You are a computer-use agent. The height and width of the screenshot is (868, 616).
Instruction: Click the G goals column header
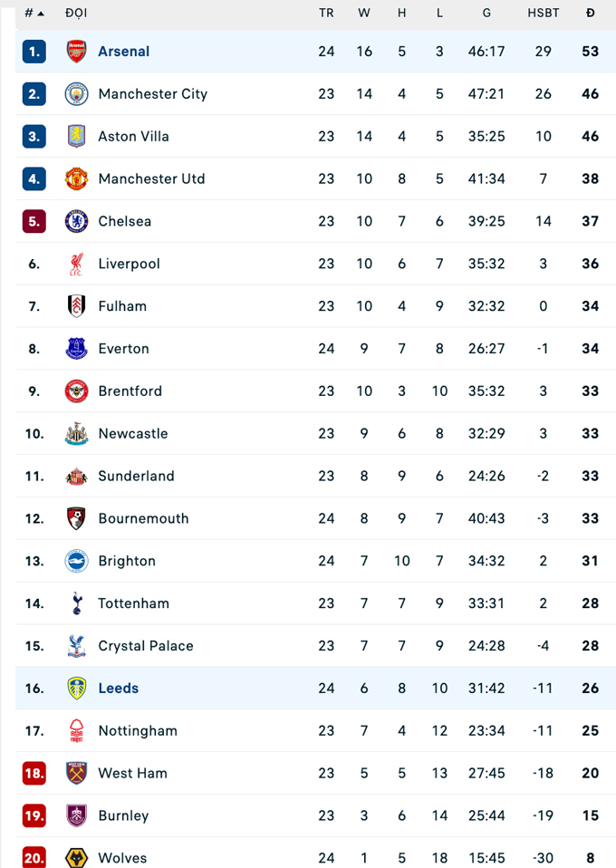point(486,13)
